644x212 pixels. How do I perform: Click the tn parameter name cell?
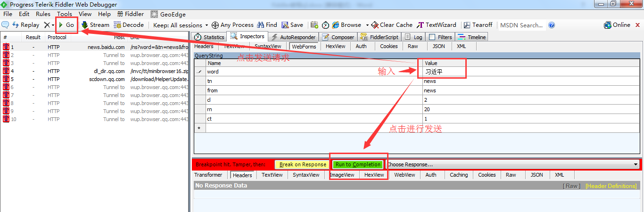click(314, 81)
